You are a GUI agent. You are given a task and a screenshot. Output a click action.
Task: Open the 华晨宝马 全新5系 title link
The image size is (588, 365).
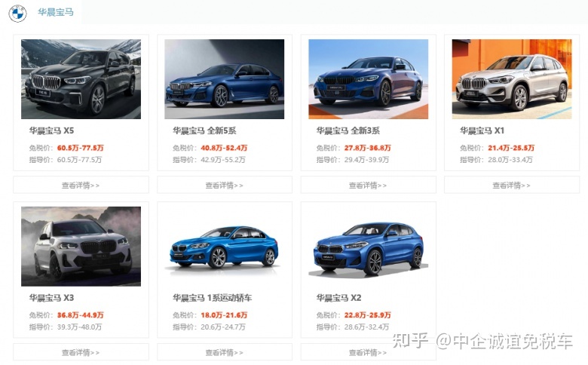(204, 130)
